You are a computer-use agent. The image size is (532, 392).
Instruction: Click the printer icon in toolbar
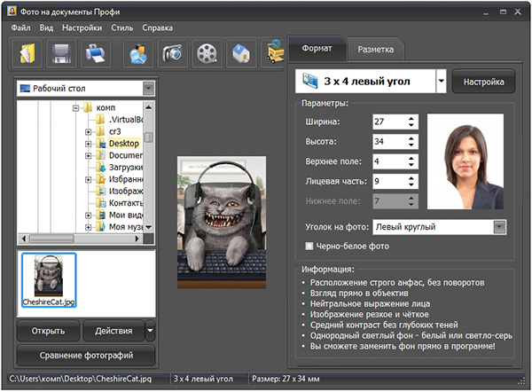(98, 55)
